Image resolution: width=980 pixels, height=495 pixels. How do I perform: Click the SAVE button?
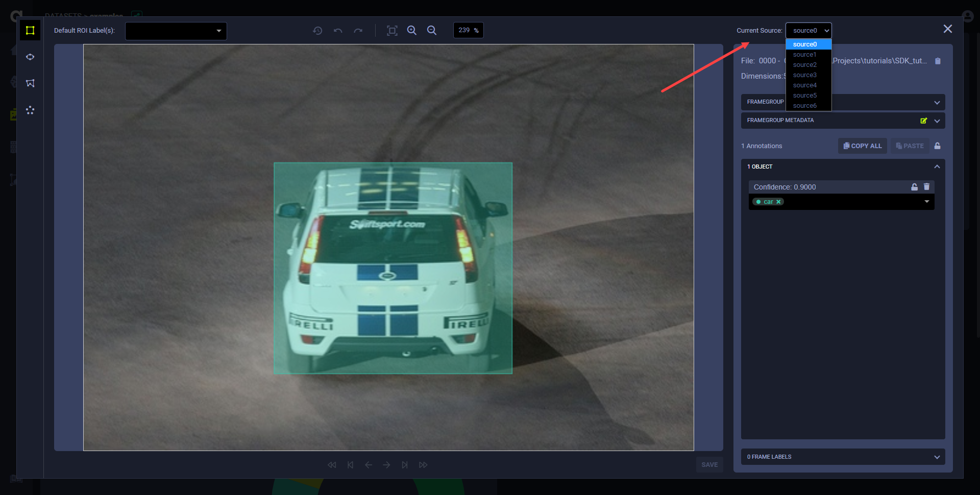point(709,465)
